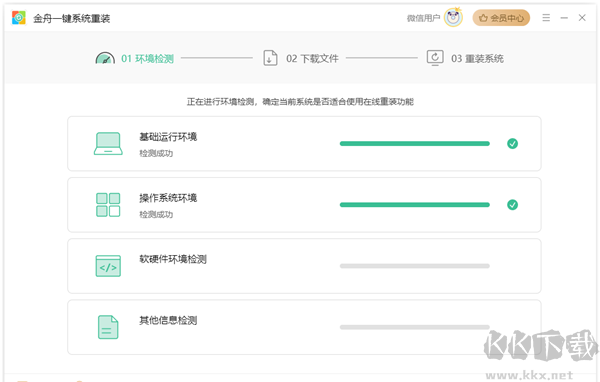Screen dimensions: 600x382
Task: Click the 微信用户 username label
Action: pos(423,18)
